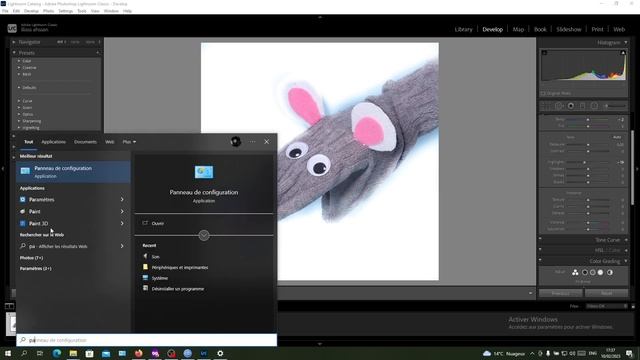Switch search filter to Tout tab
Viewport: 640px width, 360px height.
click(x=28, y=142)
